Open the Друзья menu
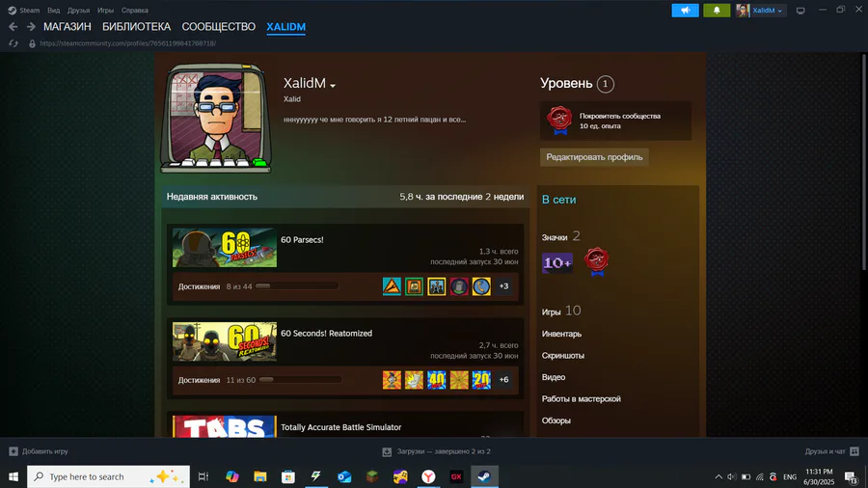 pos(79,10)
